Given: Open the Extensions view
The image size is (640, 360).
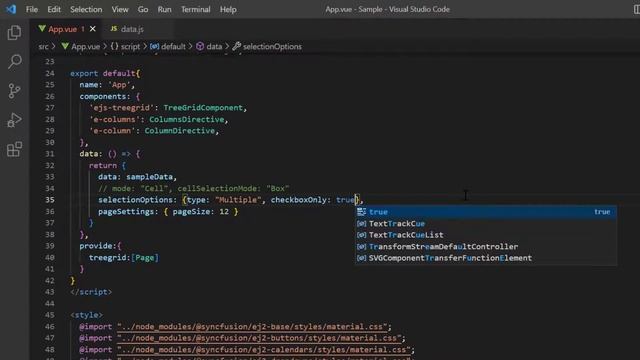Looking at the screenshot, I should click(14, 149).
